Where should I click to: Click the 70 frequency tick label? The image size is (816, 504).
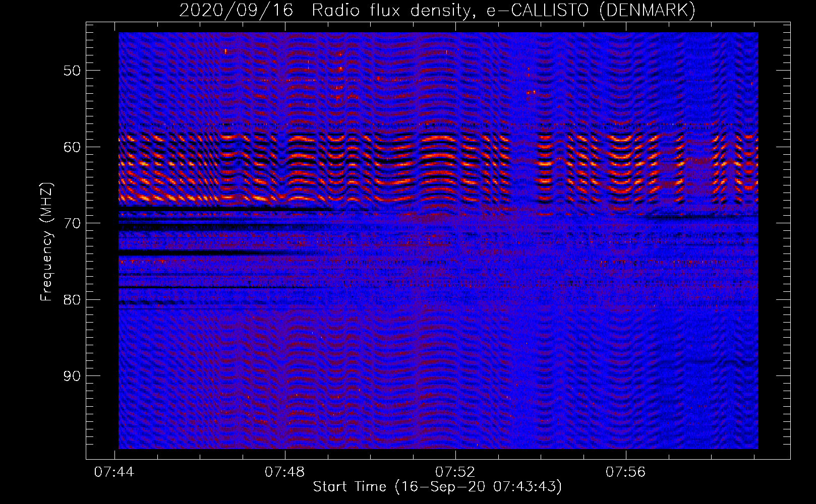(x=72, y=223)
